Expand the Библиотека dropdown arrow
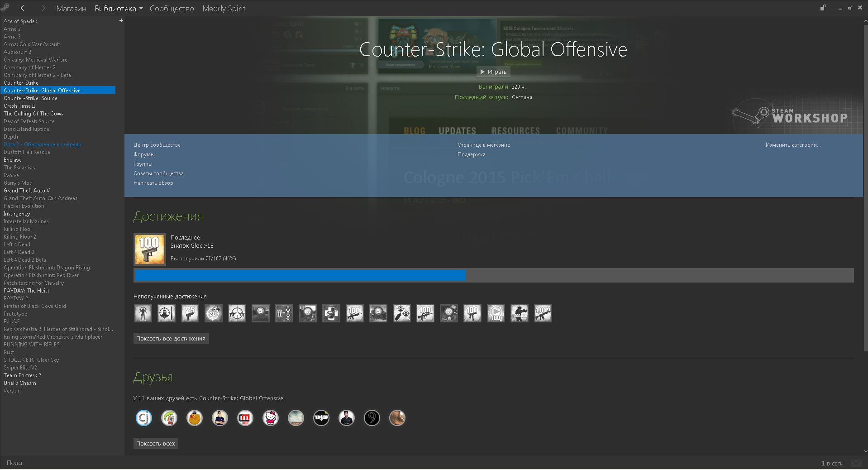868x470 pixels. coord(141,9)
